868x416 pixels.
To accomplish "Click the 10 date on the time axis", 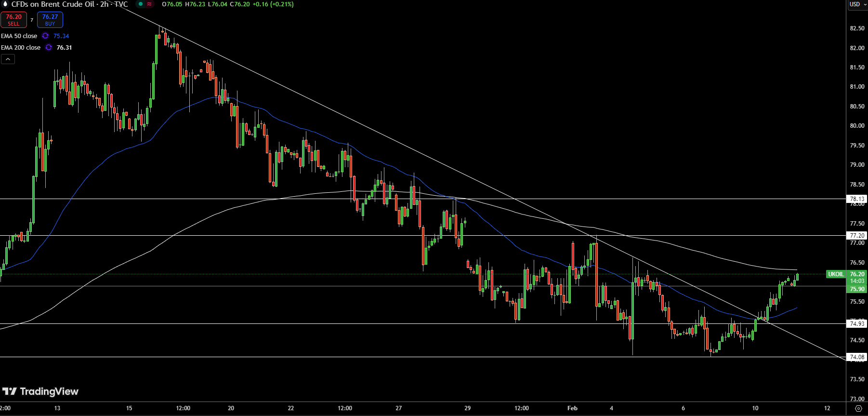I will 755,408.
